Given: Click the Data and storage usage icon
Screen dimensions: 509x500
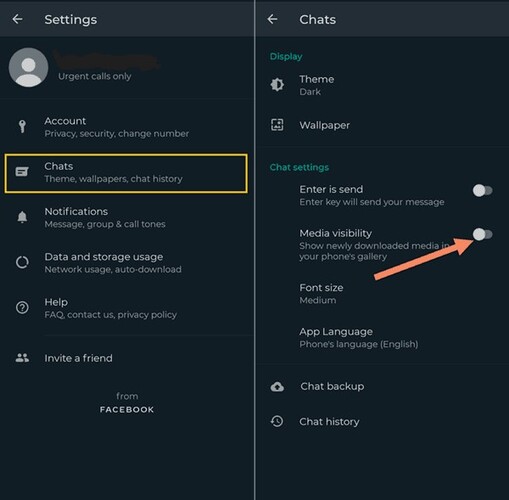Looking at the screenshot, I should [22, 262].
